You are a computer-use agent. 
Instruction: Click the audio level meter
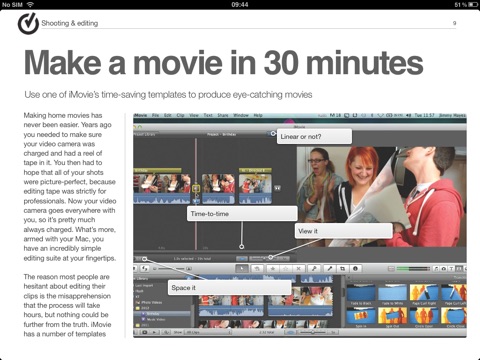click(x=413, y=268)
